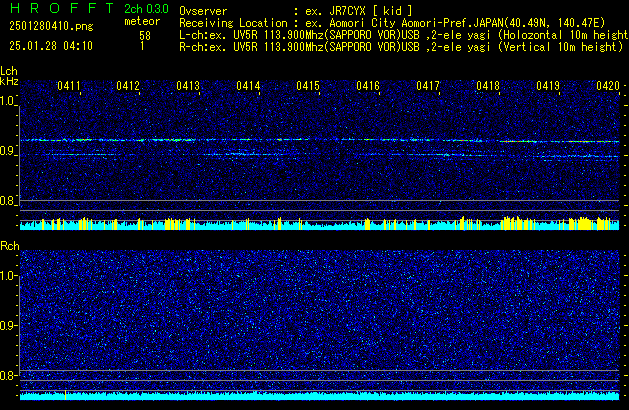This screenshot has width=629, height=410.
Task: Click the HROFFT title text
Action: [x=62, y=8]
